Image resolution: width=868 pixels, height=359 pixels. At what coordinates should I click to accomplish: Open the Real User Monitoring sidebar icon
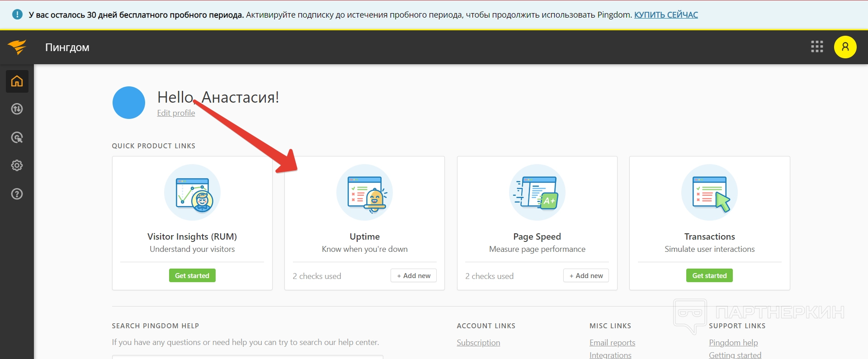(x=17, y=137)
